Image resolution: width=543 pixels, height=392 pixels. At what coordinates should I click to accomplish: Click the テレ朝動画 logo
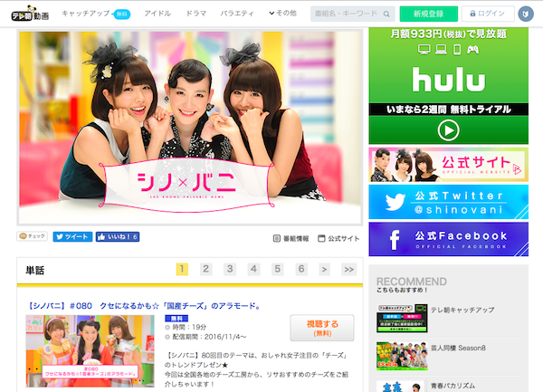tap(30, 14)
